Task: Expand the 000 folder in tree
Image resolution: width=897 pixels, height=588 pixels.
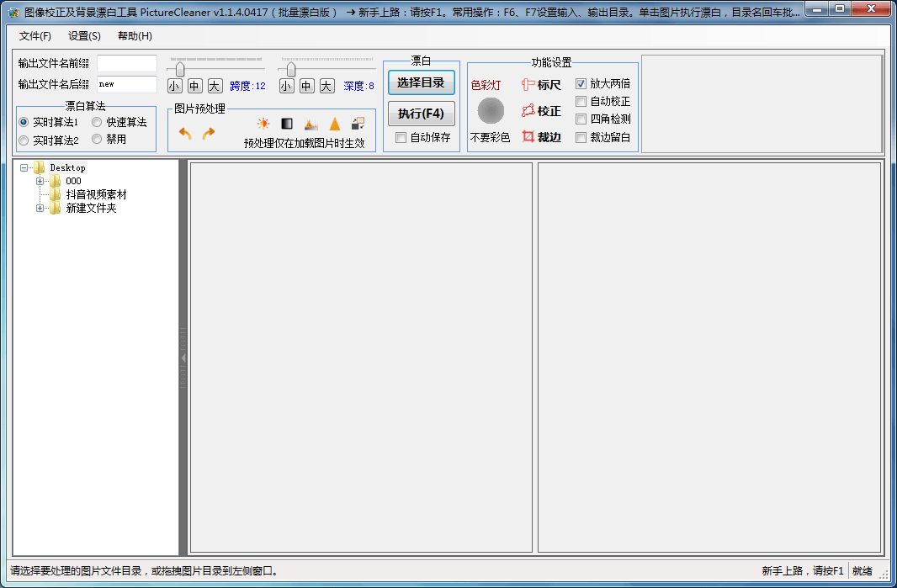Action: pos(40,181)
